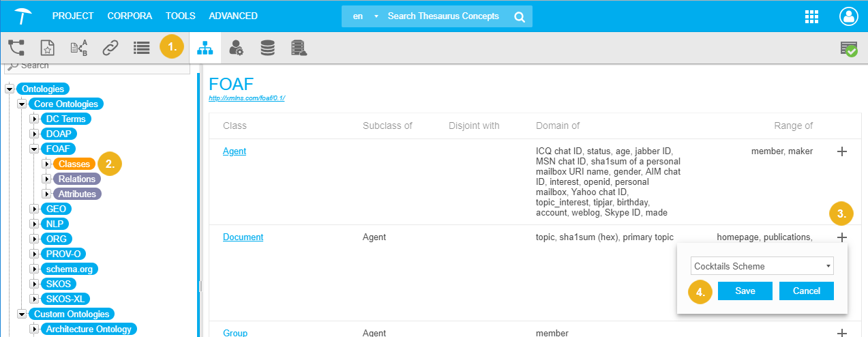The width and height of the screenshot is (868, 337).
Task: Click the plus icon in Agent row
Action: pyautogui.click(x=841, y=151)
